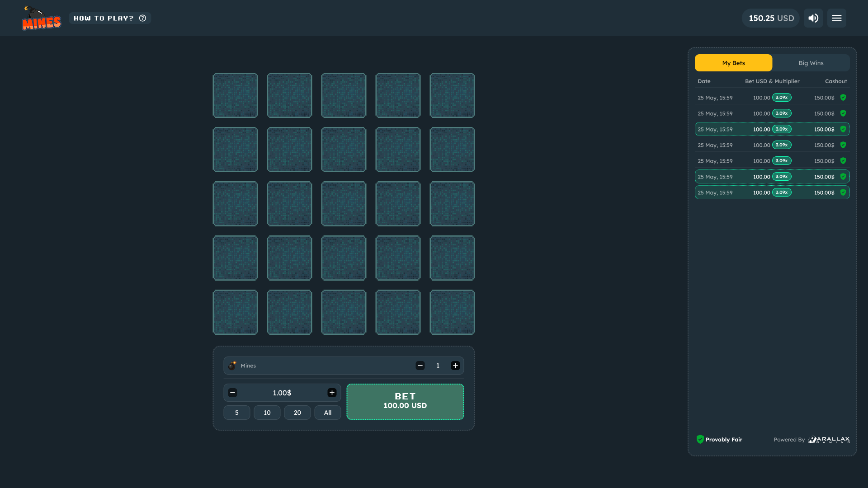Switch to the My Bets tab
The height and width of the screenshot is (488, 868).
tap(733, 63)
